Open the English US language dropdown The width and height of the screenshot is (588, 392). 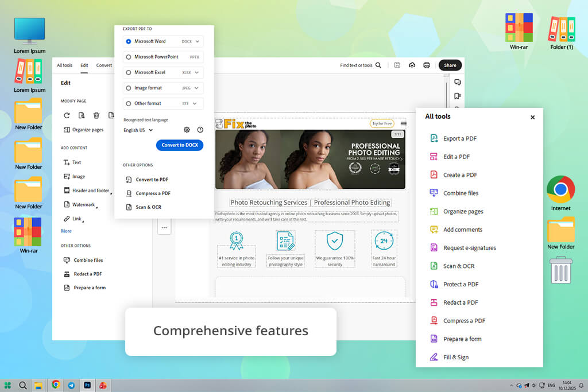point(138,130)
